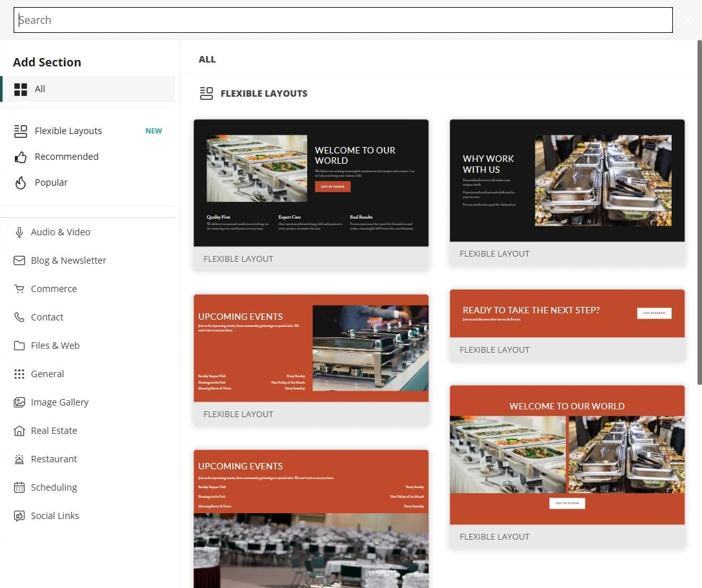Click the All grid icon
The width and height of the screenshot is (702, 588).
click(21, 90)
